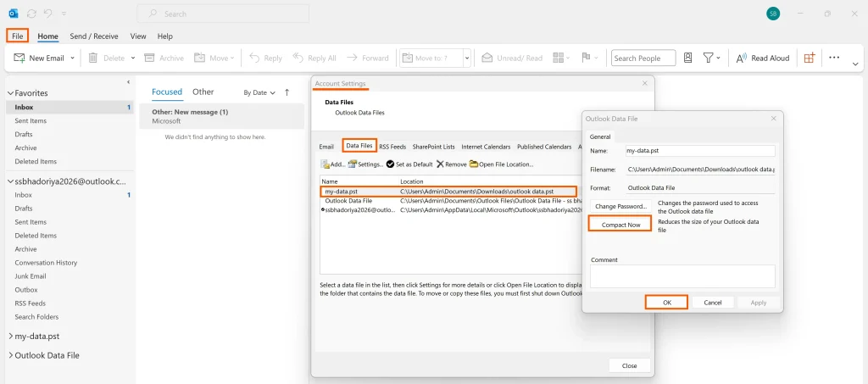
Task: Click the Comment text box
Action: pos(682,276)
